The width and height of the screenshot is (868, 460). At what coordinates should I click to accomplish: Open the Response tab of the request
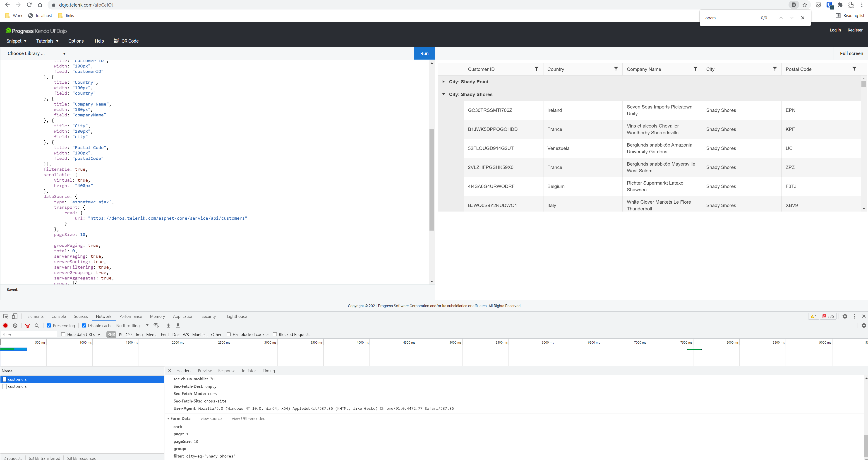click(x=226, y=371)
